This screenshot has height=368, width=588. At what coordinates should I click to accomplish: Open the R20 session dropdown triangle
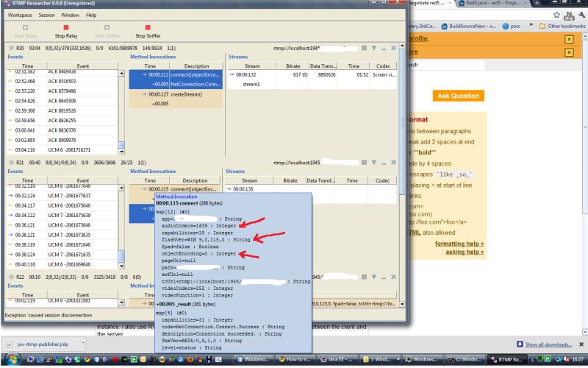click(x=374, y=48)
